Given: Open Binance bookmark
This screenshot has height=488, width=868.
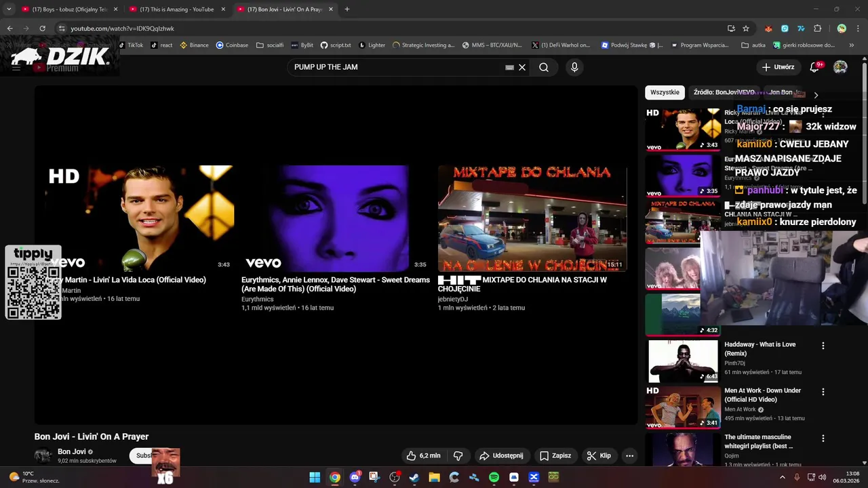Looking at the screenshot, I should tap(194, 45).
